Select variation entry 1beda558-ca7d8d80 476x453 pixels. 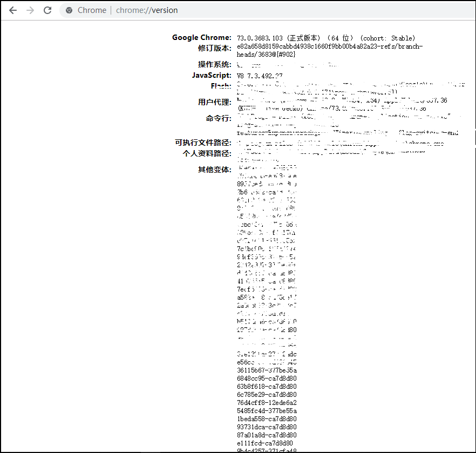tap(267, 419)
